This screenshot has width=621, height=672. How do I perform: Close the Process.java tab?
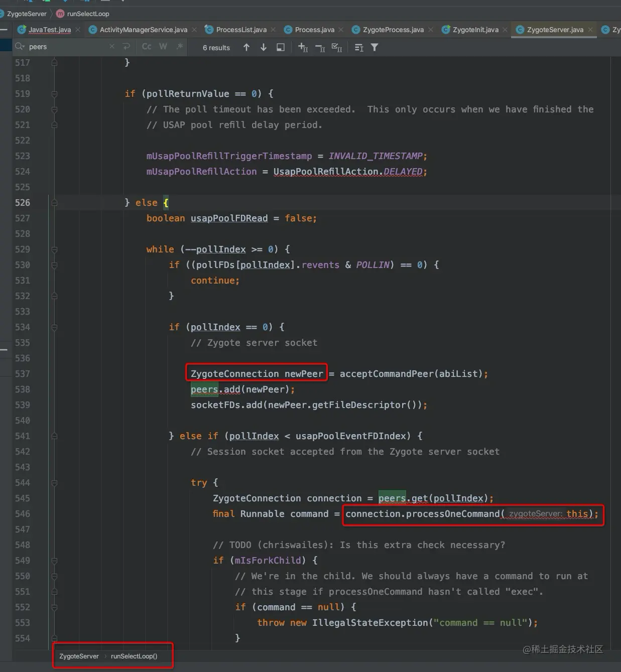click(x=341, y=30)
